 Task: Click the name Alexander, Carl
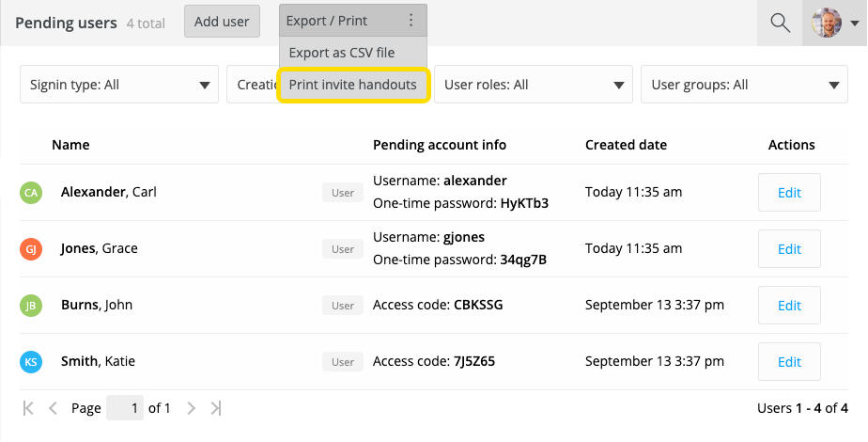click(109, 192)
